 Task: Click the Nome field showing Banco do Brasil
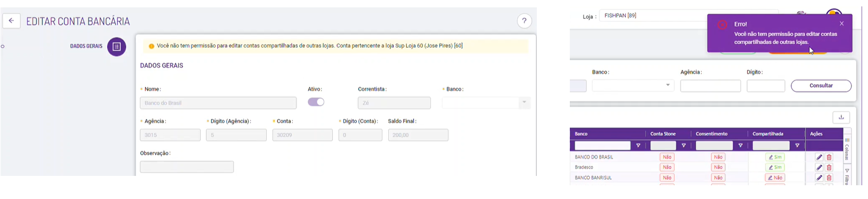(x=218, y=103)
